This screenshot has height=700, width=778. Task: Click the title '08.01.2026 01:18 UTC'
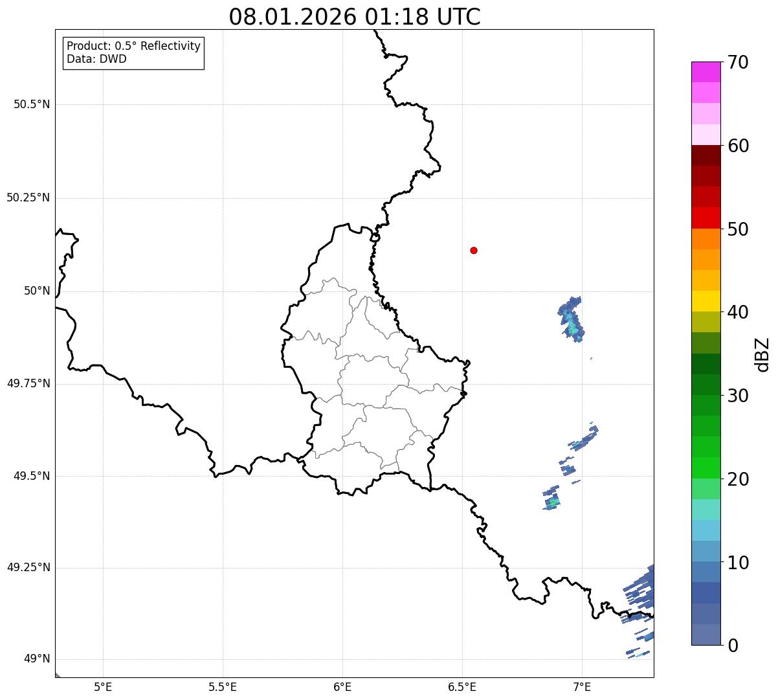pos(355,17)
